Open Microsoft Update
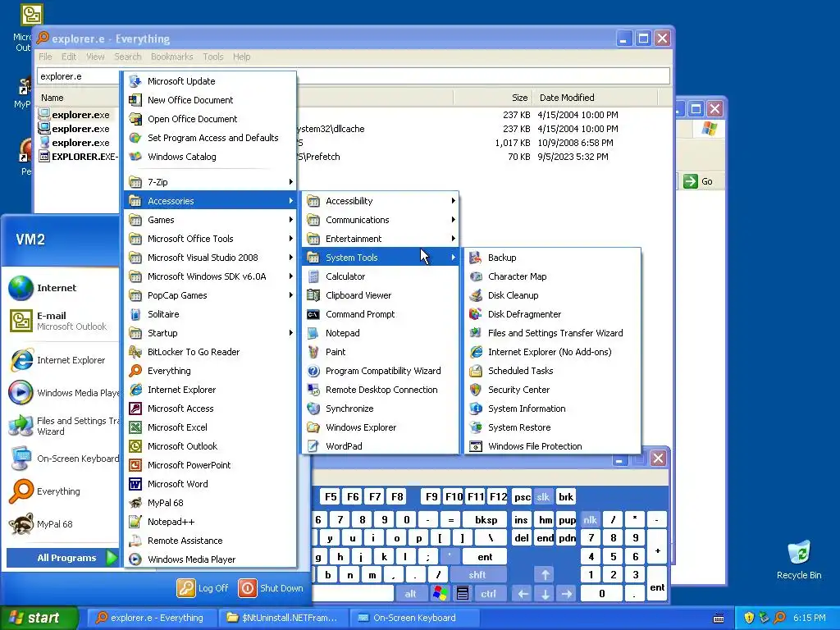The image size is (840, 630). (210, 81)
